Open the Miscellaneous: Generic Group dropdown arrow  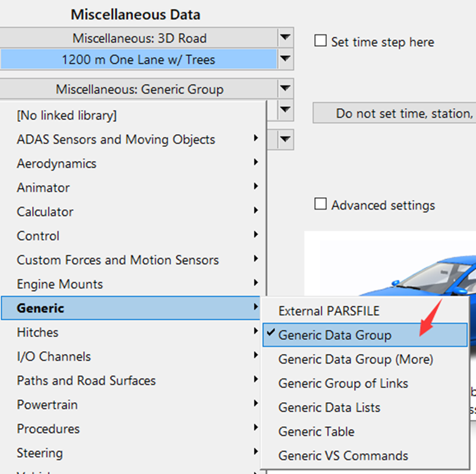click(286, 90)
